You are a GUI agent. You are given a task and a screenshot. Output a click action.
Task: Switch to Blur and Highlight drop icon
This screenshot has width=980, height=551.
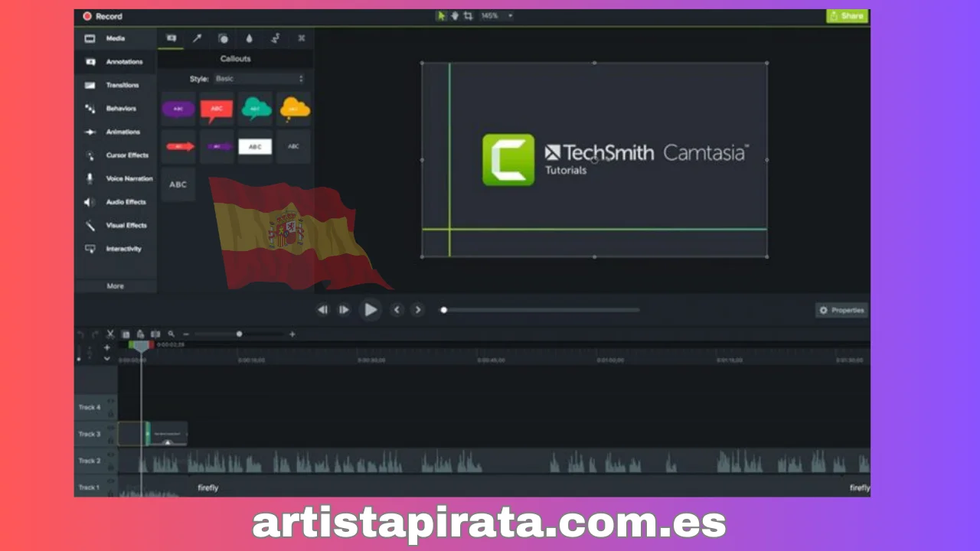click(249, 38)
